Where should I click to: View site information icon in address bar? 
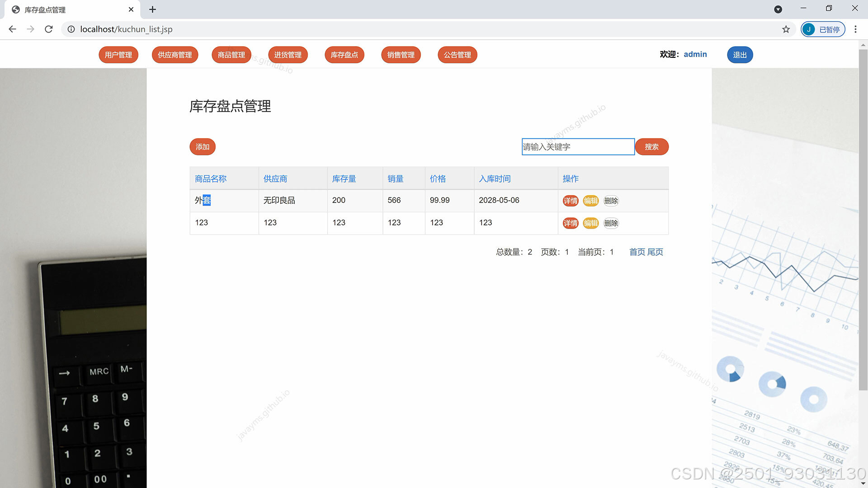pos(71,29)
